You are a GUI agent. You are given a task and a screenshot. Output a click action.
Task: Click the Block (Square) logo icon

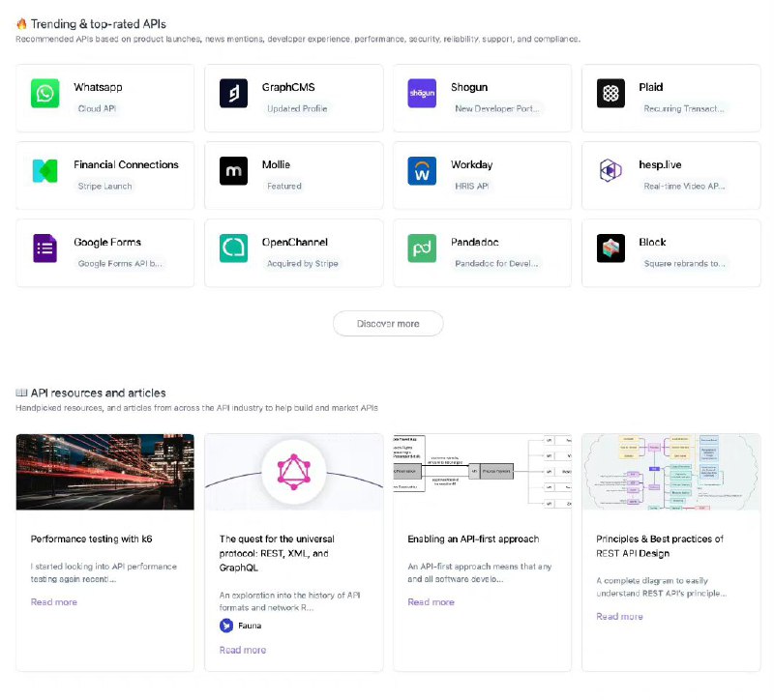(610, 249)
